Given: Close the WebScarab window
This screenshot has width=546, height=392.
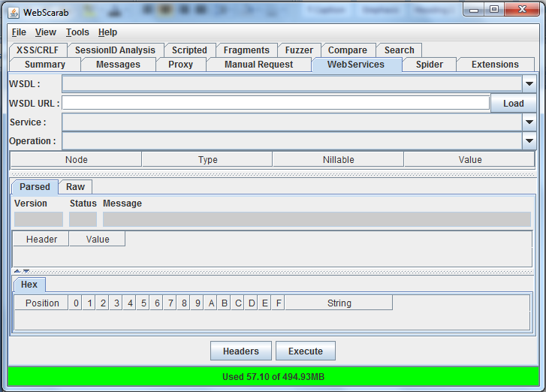Looking at the screenshot, I should tap(522, 10).
